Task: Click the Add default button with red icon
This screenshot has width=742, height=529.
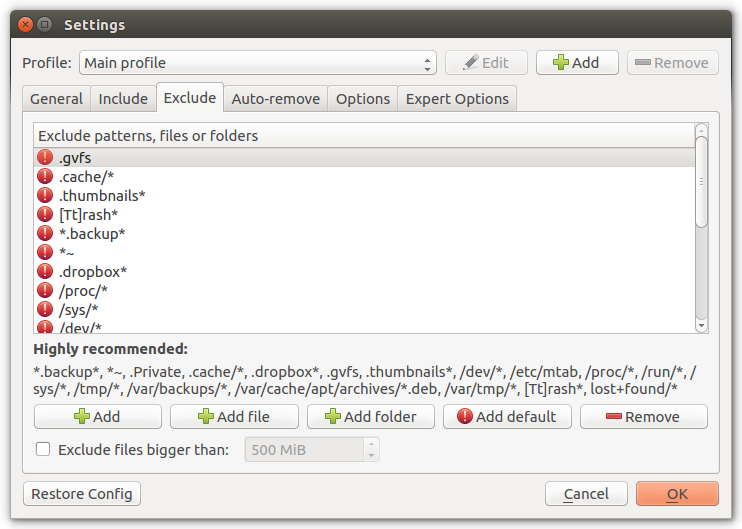Action: pos(507,416)
